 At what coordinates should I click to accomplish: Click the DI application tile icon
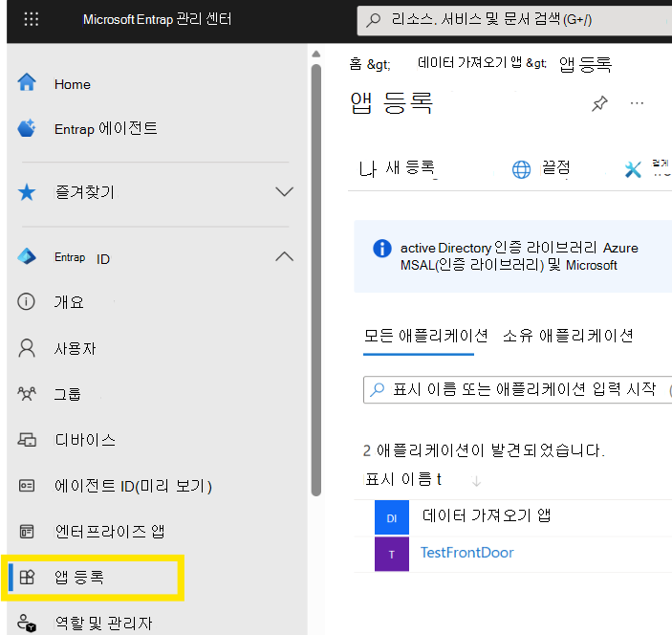click(x=392, y=517)
